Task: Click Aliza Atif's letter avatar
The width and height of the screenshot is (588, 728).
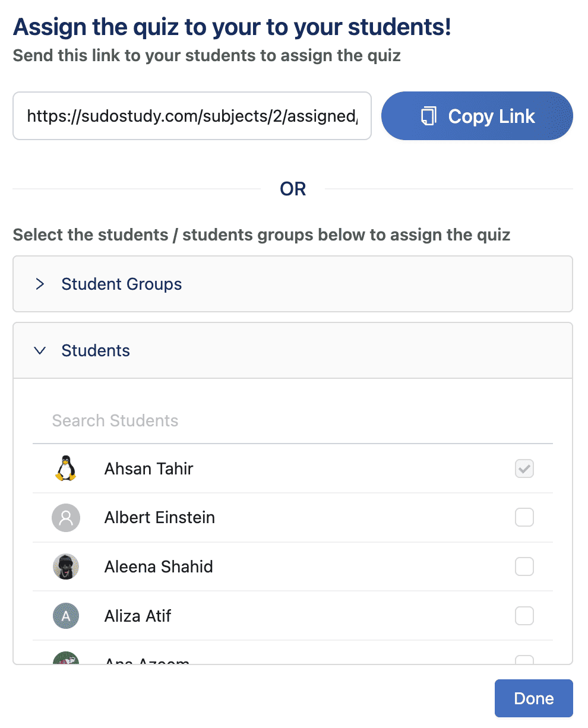Action: [66, 616]
